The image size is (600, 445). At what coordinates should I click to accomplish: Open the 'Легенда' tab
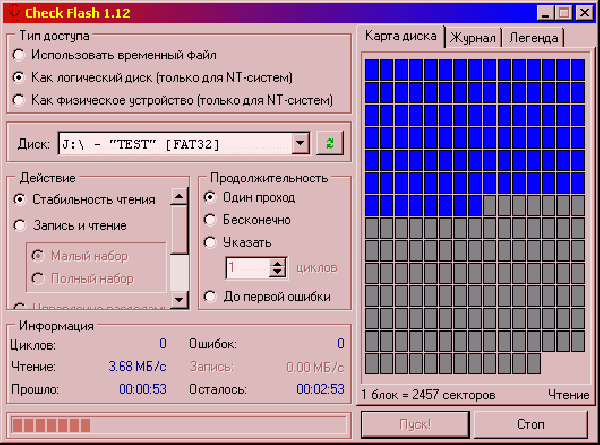click(x=533, y=38)
